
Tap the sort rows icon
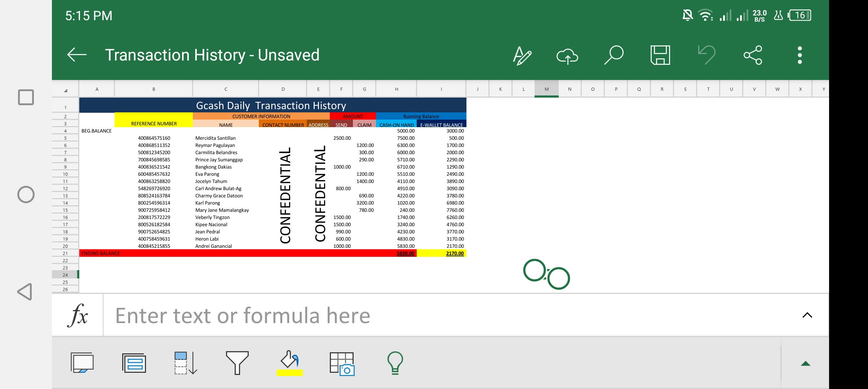tap(186, 363)
